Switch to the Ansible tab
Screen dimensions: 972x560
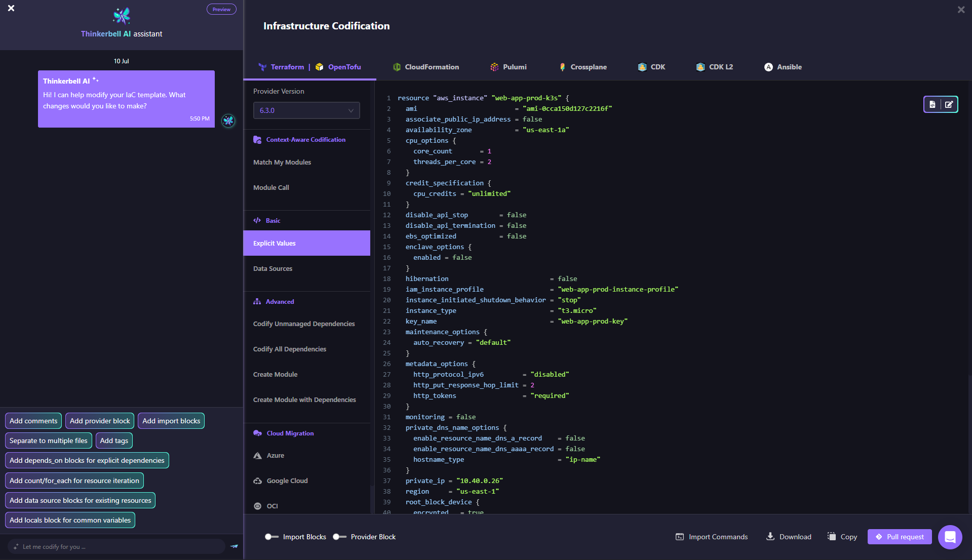tap(783, 67)
